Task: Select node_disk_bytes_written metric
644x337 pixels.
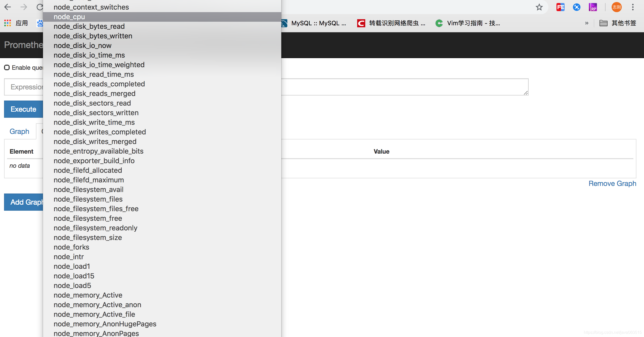Action: pyautogui.click(x=162, y=36)
